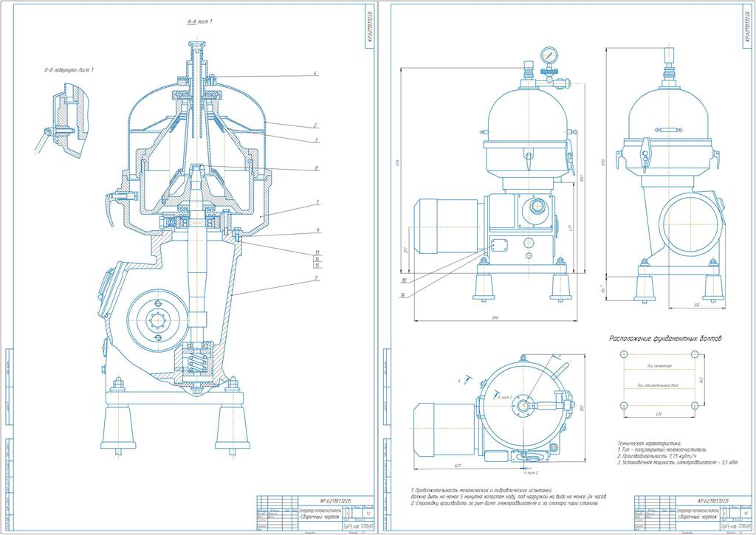Click the "Расположение фундаментных болтов" heading
Viewport: 756px width, 535px height.
(666, 339)
